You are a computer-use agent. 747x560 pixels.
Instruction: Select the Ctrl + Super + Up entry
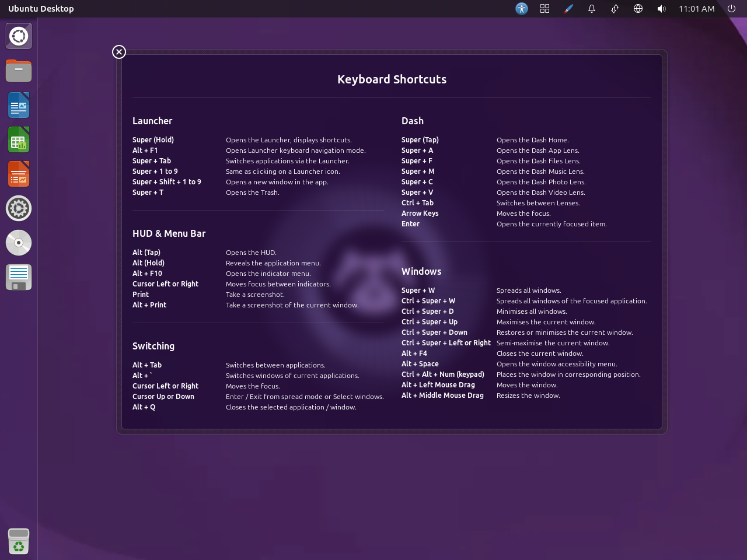click(430, 322)
